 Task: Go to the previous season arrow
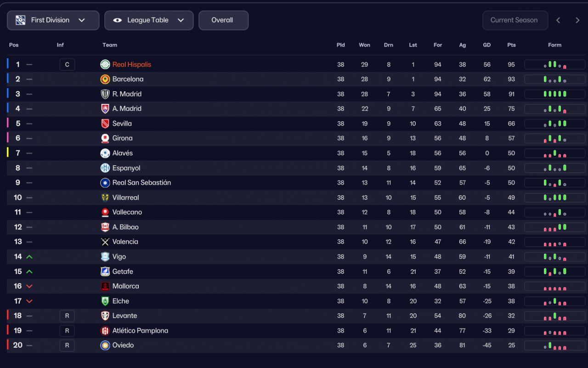[558, 20]
